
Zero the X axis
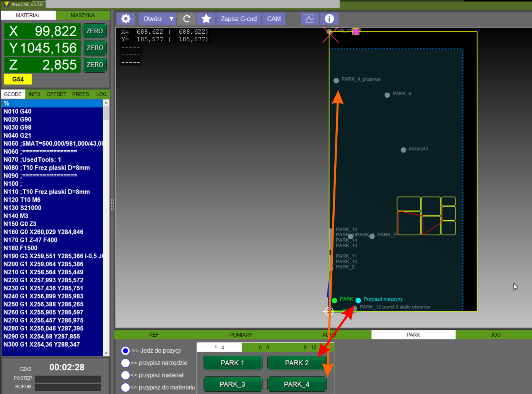(x=94, y=31)
